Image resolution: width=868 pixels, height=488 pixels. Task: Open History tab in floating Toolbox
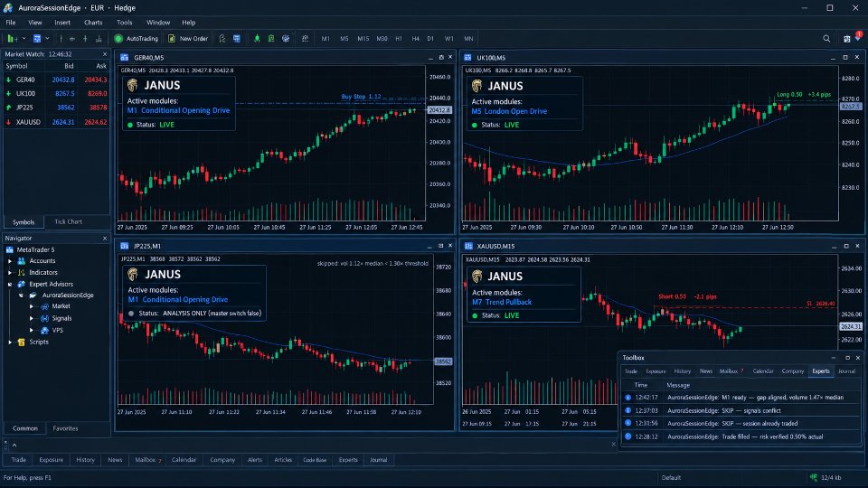click(x=682, y=371)
